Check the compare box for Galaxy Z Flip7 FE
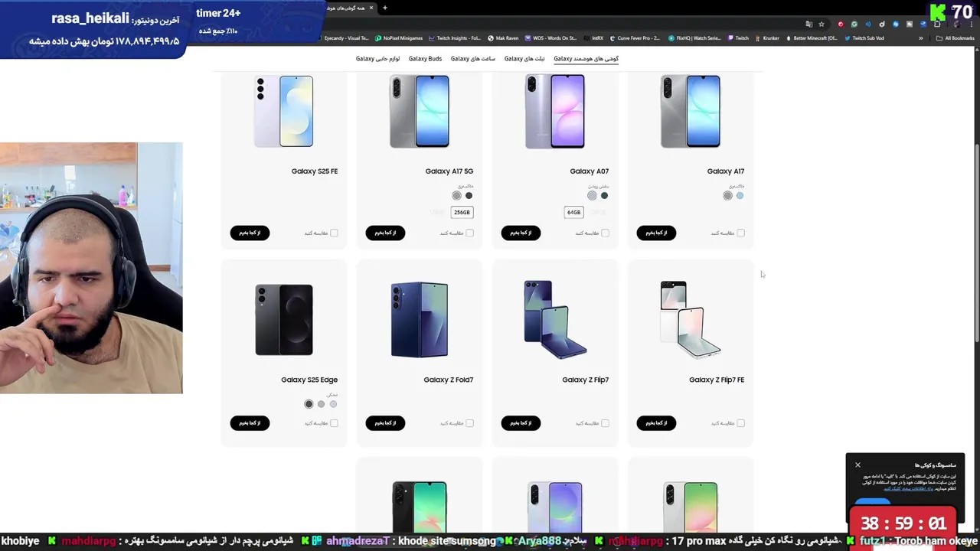Image resolution: width=980 pixels, height=551 pixels. click(x=740, y=423)
